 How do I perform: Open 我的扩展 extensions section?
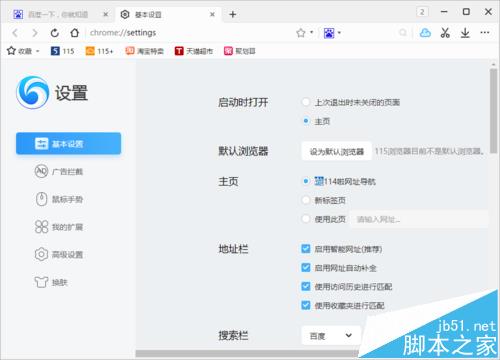[x=59, y=227]
